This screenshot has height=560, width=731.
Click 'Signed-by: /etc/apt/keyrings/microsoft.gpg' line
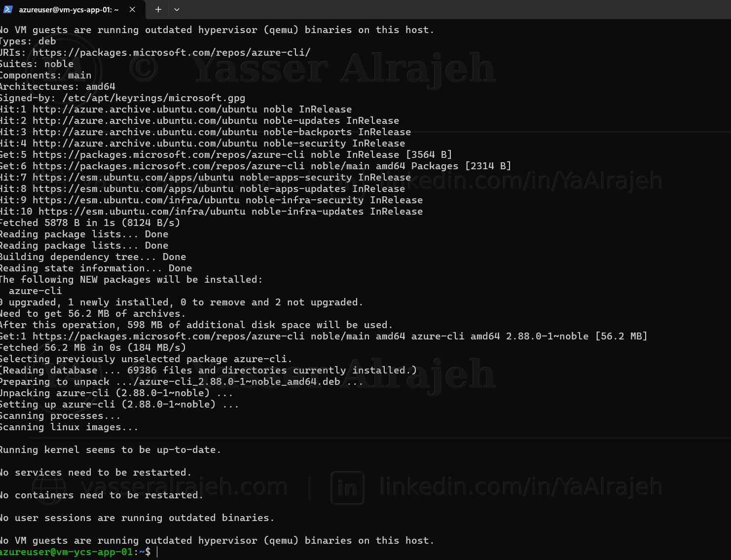(x=122, y=98)
